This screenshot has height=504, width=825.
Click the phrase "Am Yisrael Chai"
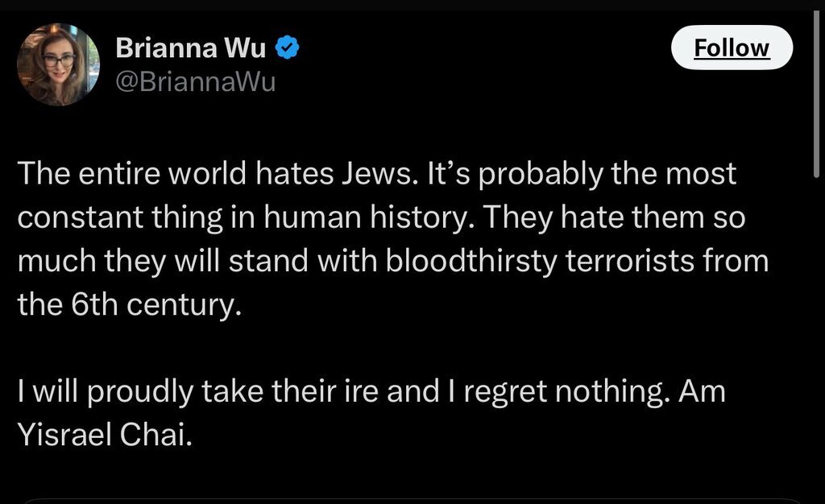[105, 437]
